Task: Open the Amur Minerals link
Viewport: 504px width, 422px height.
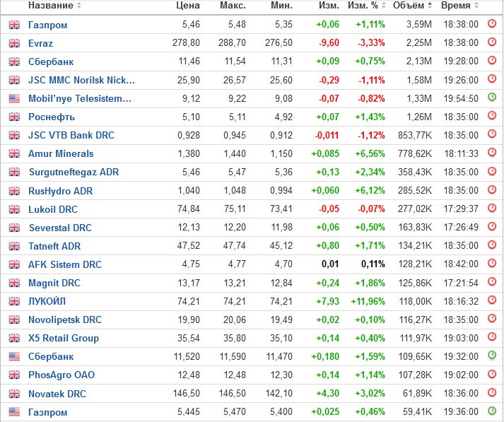Action: click(61, 153)
